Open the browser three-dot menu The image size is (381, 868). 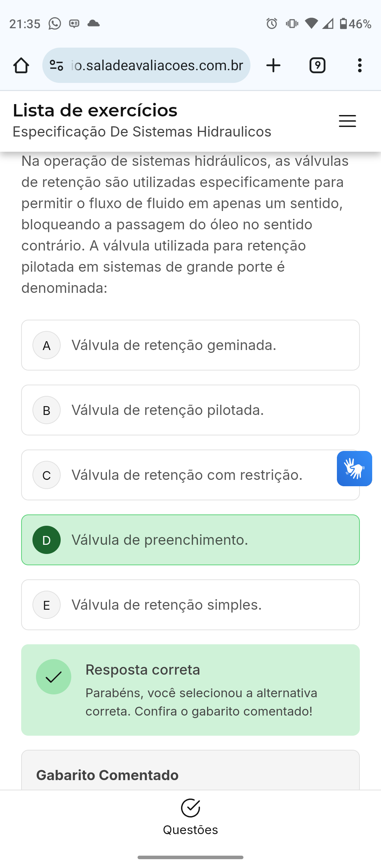click(x=359, y=65)
